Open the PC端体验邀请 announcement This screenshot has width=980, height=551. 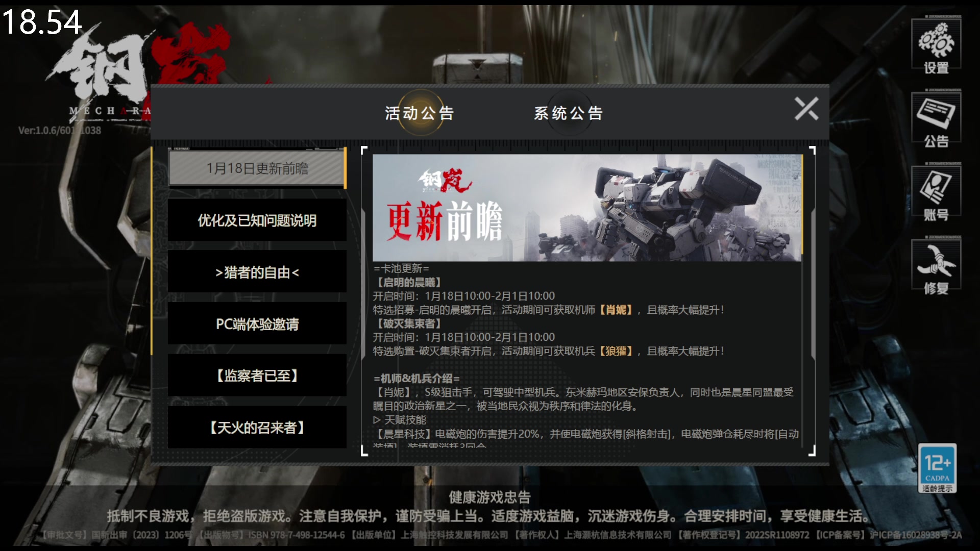coord(257,324)
